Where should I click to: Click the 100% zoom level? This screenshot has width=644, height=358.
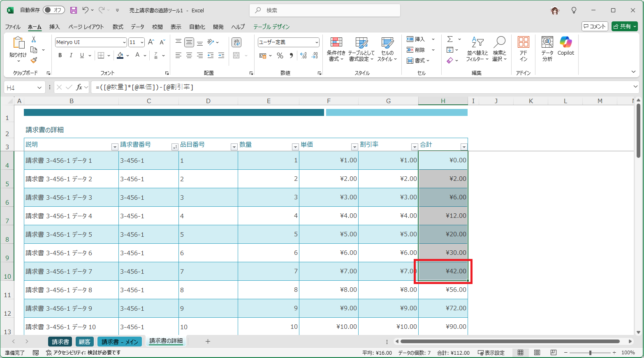tap(628, 353)
